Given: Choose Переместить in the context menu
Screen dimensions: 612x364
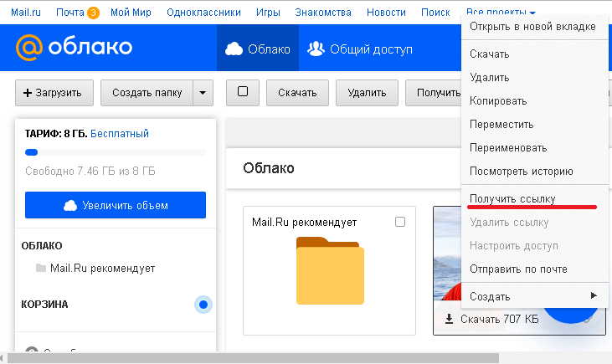Looking at the screenshot, I should 535,124.
